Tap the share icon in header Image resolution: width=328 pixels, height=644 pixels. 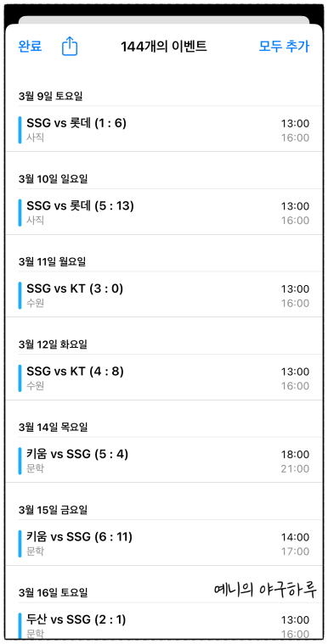pos(70,47)
